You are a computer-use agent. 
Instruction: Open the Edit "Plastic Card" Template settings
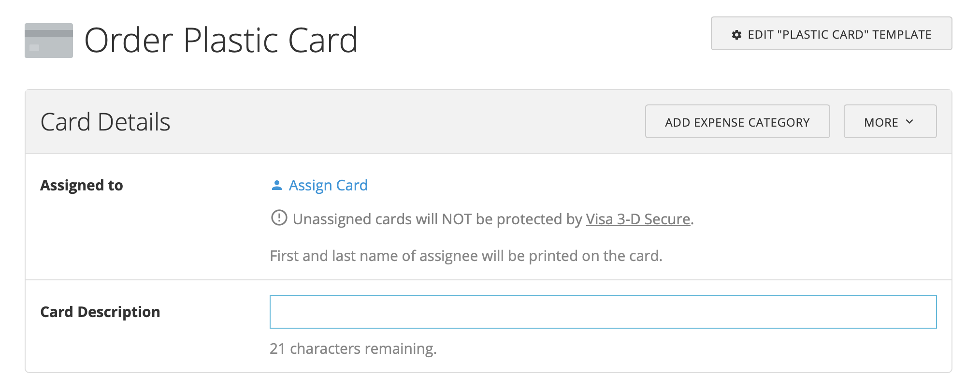830,34
